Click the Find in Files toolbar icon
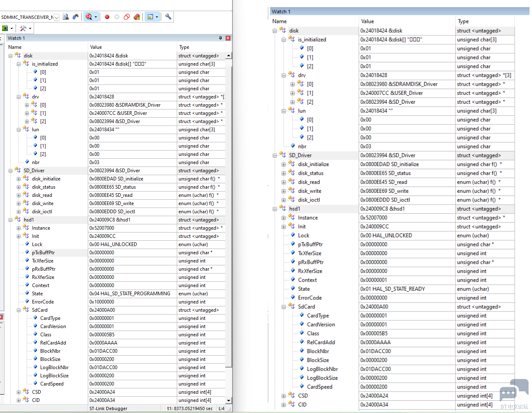Screen dimensions: 532x413 pos(66,17)
